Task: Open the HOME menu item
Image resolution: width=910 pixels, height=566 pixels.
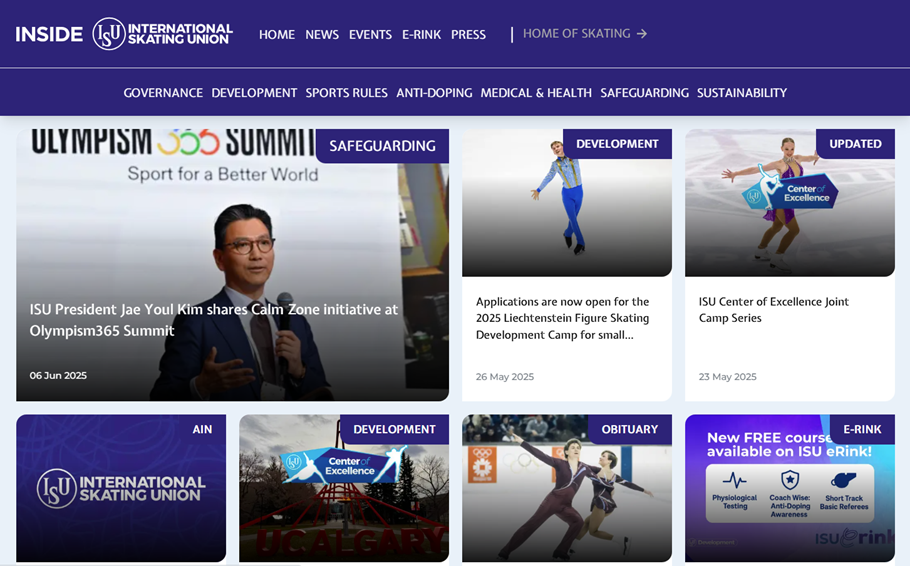Action: [x=277, y=34]
